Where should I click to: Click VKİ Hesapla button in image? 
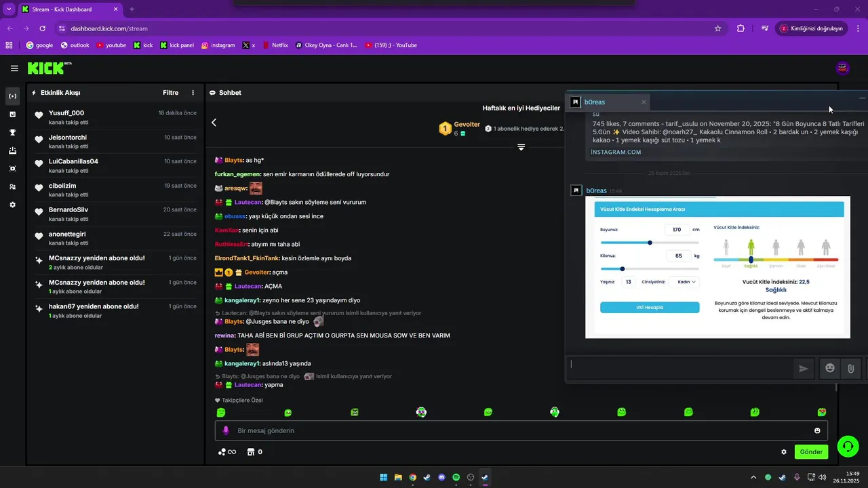(x=650, y=308)
